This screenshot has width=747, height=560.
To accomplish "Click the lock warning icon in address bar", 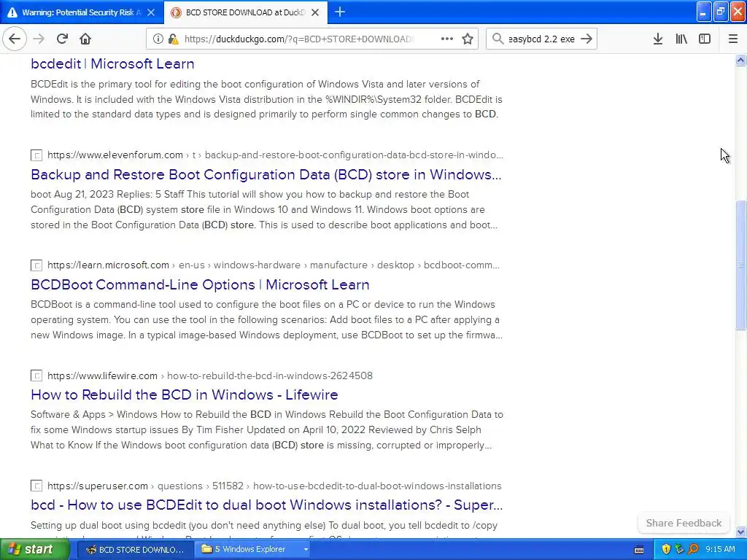I will coord(174,39).
